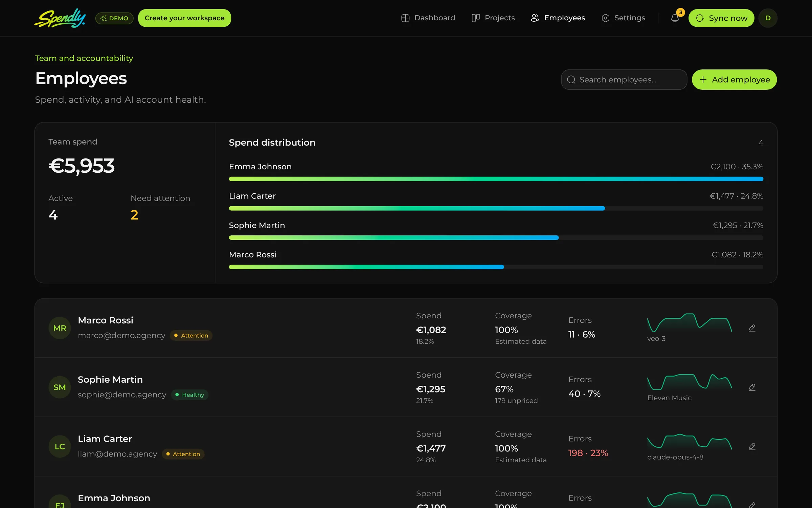Click the Emma Johnson name in employee list
Viewport: 812px width, 508px height.
coord(114,498)
